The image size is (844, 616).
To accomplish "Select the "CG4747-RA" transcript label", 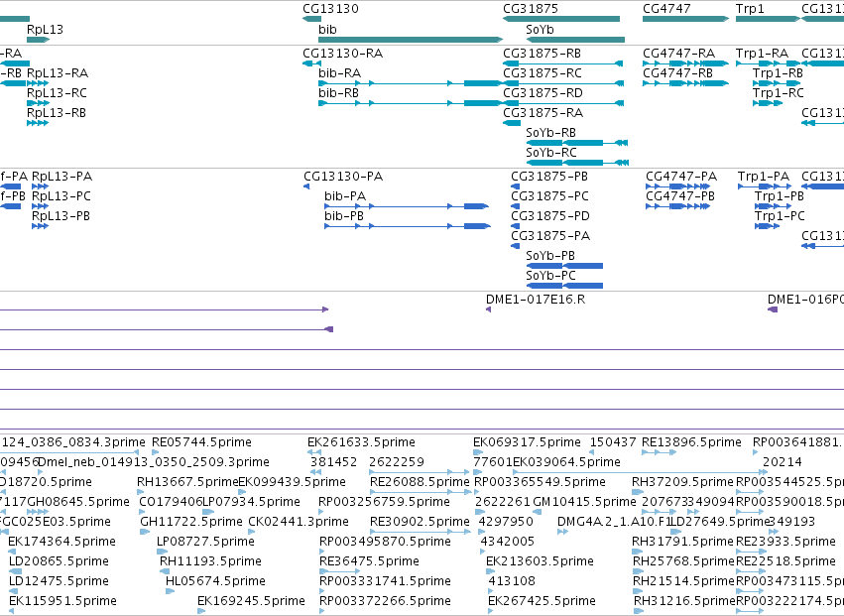I will coord(679,54).
